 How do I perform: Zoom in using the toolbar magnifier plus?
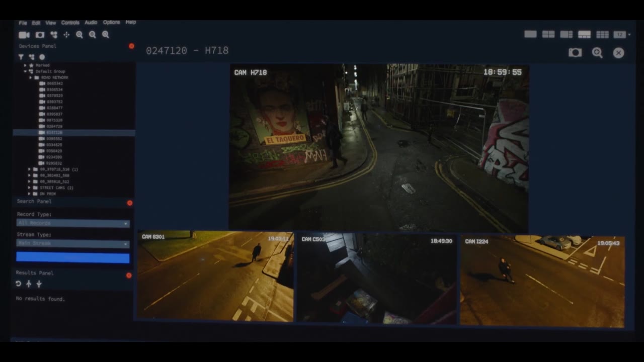(x=79, y=35)
